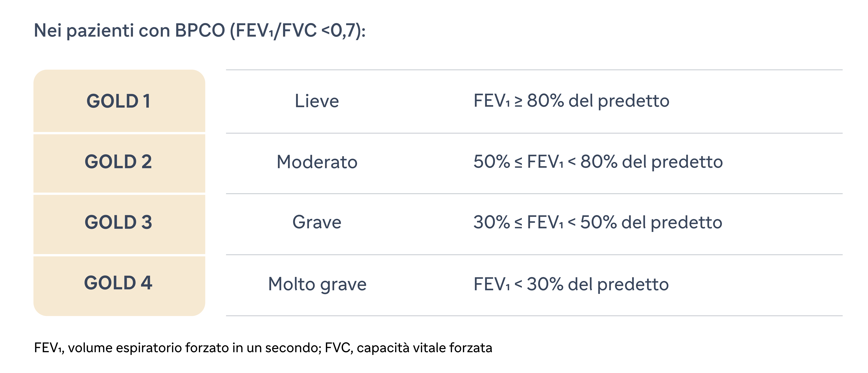Select the GOLD 2 label cell

pos(119,163)
